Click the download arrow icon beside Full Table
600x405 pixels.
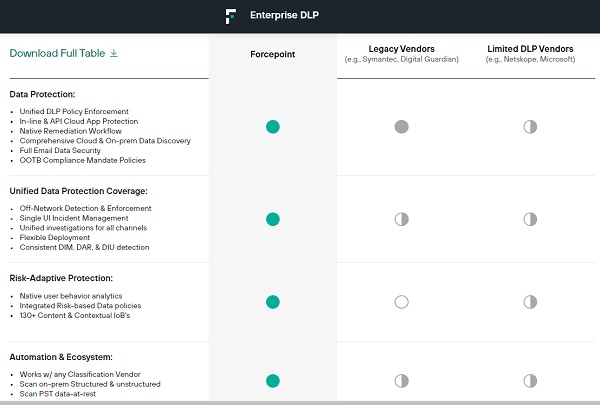tap(114, 53)
